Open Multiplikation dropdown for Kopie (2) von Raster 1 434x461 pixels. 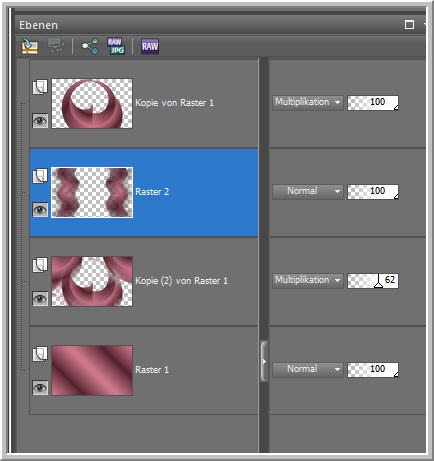point(307,280)
